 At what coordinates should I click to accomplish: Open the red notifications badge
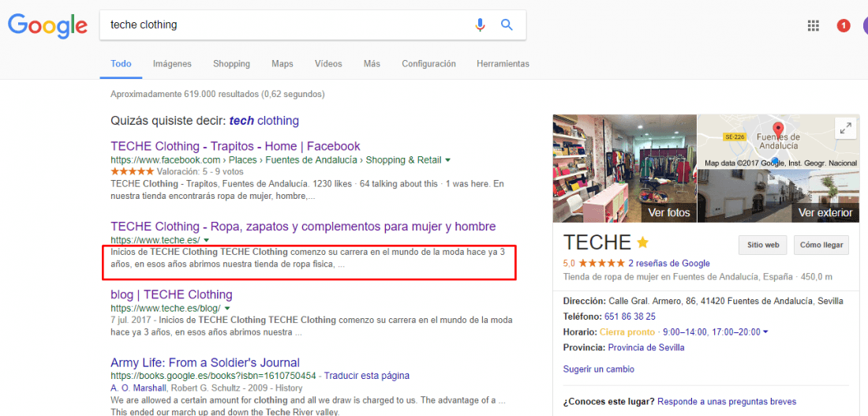click(x=843, y=25)
